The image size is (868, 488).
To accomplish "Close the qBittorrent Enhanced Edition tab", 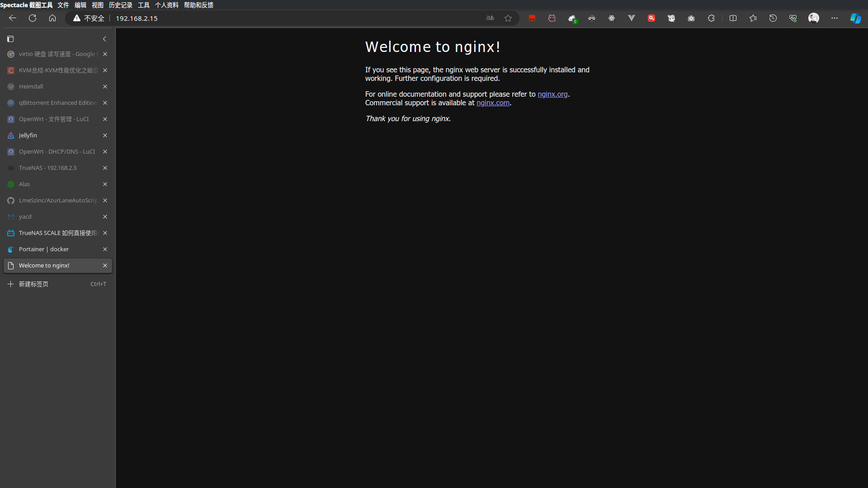I will [x=105, y=103].
